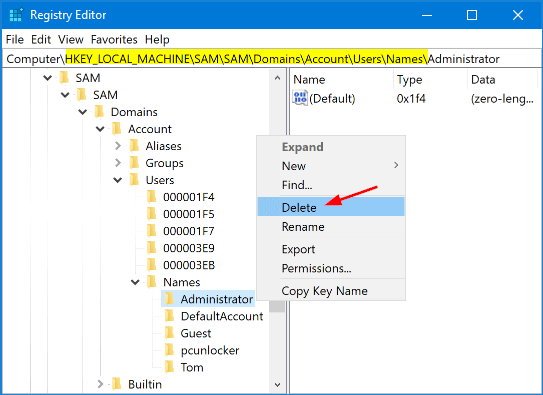
Task: Click the Administrator key folder icon
Action: [169, 299]
